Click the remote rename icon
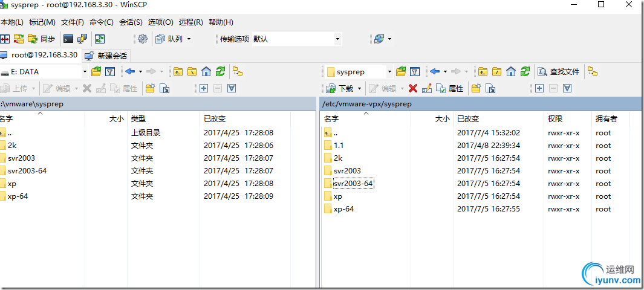 [x=427, y=88]
